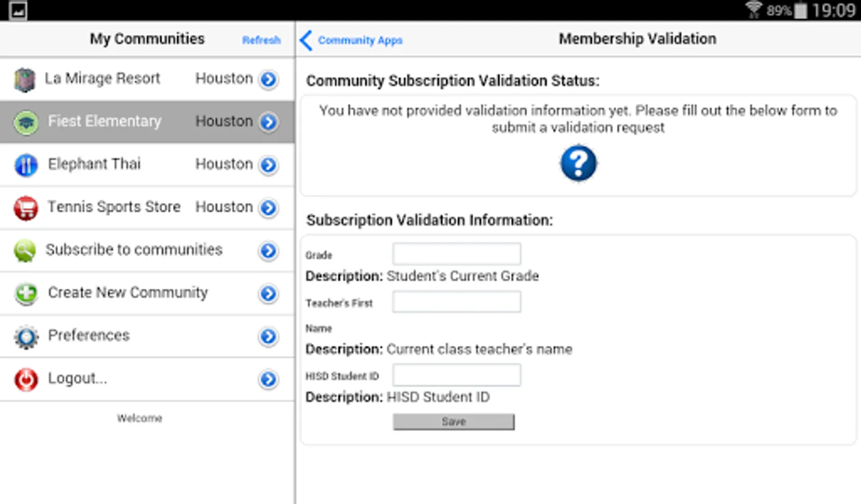Click the La Mirage Resort community icon
The image size is (861, 504).
[x=25, y=80]
